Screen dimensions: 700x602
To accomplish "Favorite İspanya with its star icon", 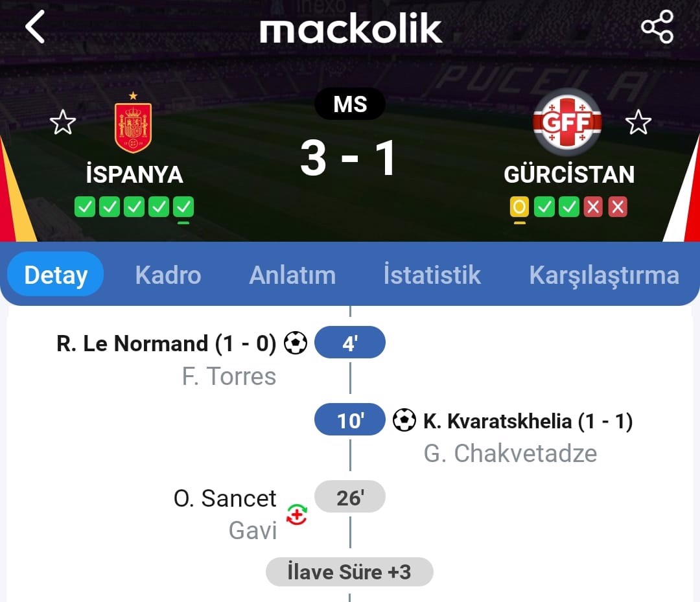I will [62, 122].
